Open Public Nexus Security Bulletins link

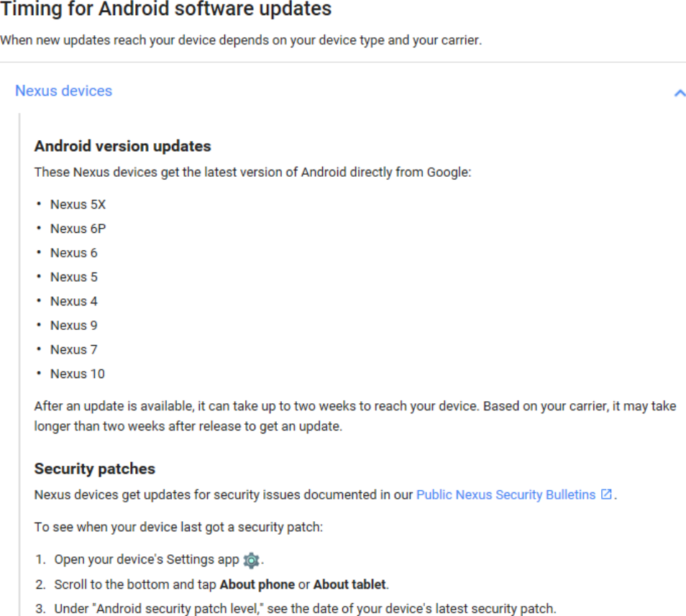pyautogui.click(x=506, y=495)
